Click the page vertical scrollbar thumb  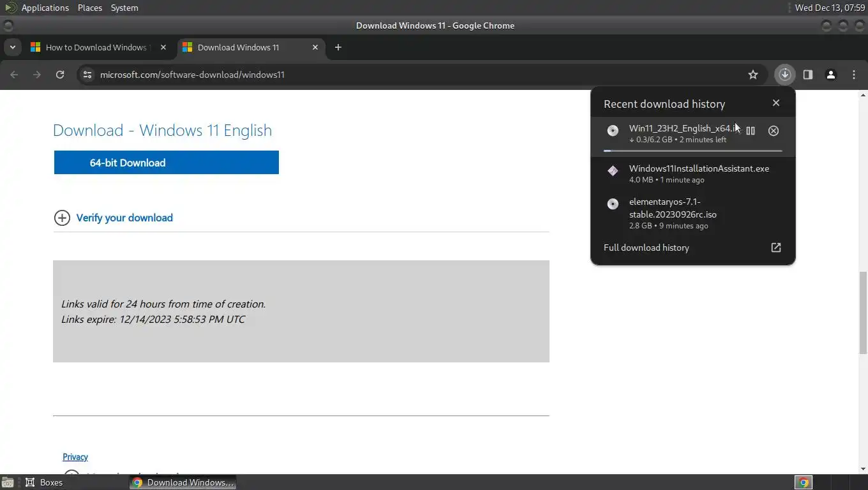863,313
